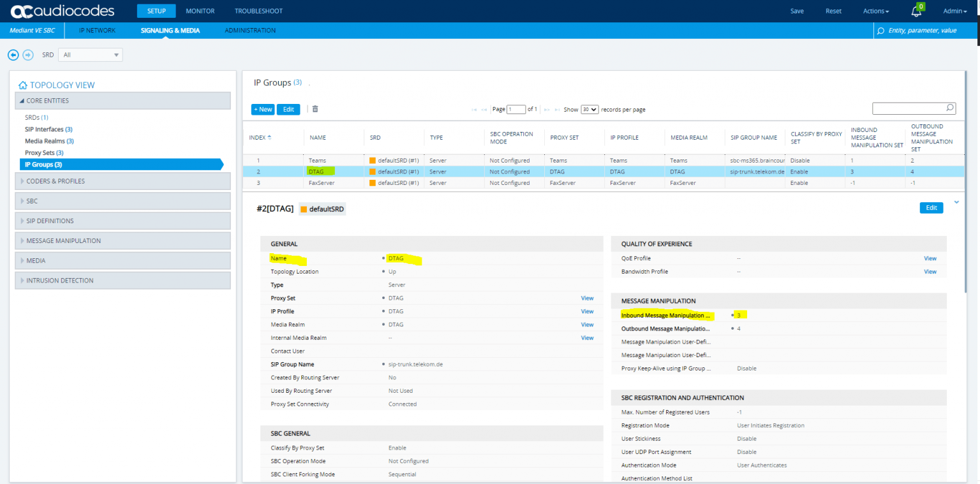
Task: Click View link for Media Realm
Action: (x=587, y=325)
